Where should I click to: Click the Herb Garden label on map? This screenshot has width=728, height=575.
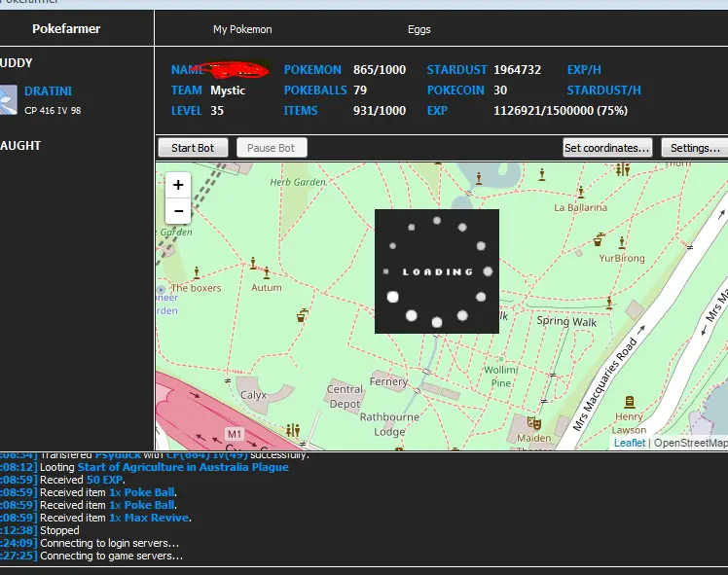(298, 182)
